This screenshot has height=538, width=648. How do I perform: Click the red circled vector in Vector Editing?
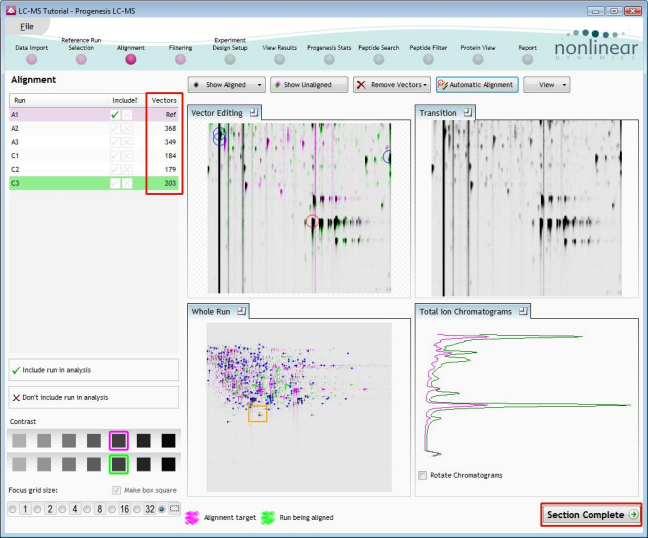(x=312, y=221)
